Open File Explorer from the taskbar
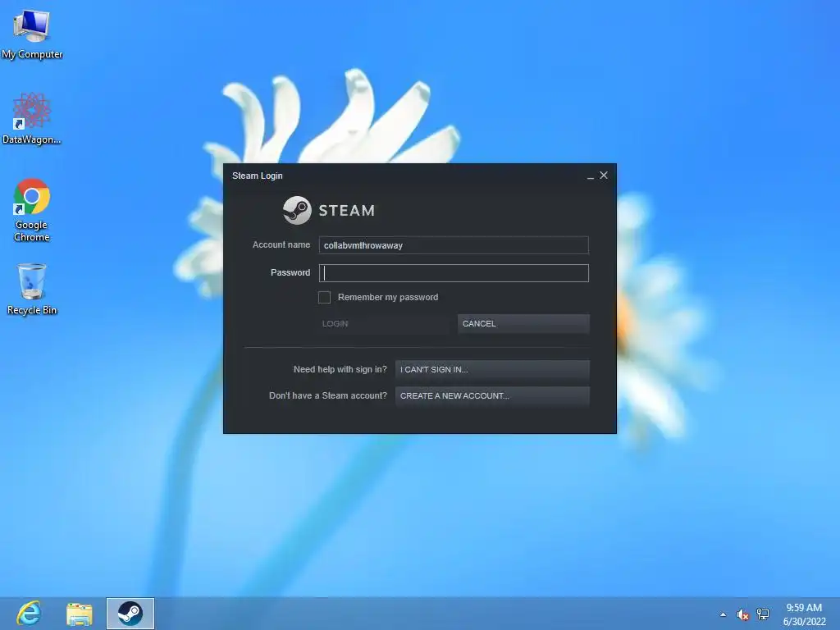 pos(80,614)
